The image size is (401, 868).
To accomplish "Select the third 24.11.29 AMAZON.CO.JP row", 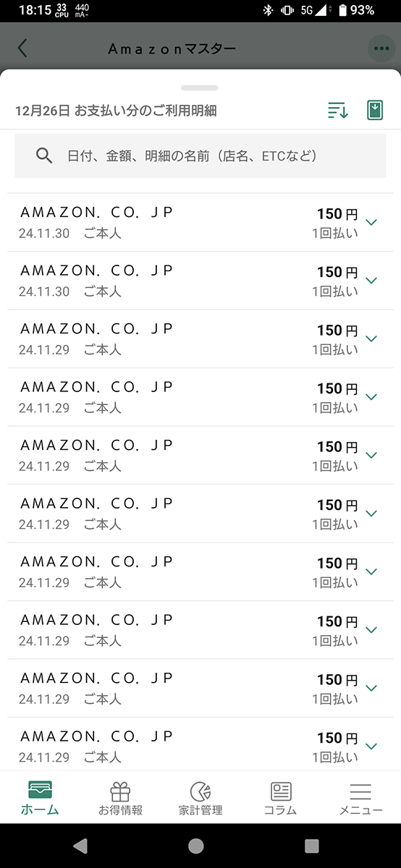I will [200, 456].
